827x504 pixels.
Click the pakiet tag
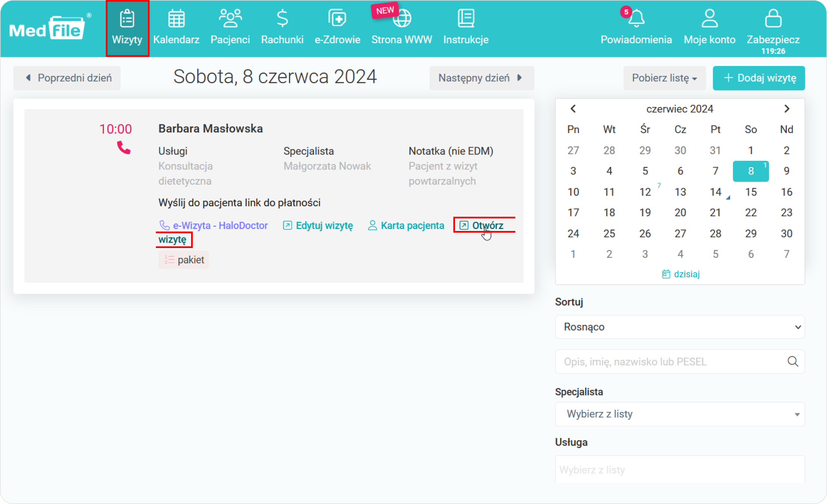point(184,260)
